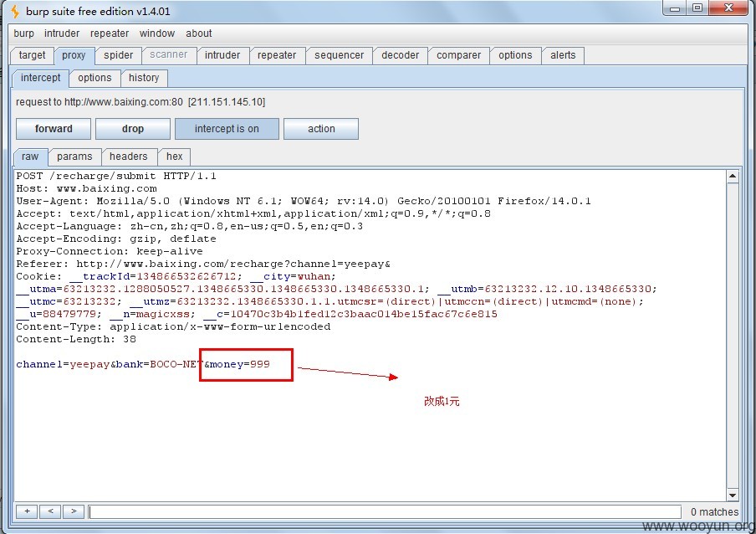Switch to the sequencer tab

pos(339,55)
